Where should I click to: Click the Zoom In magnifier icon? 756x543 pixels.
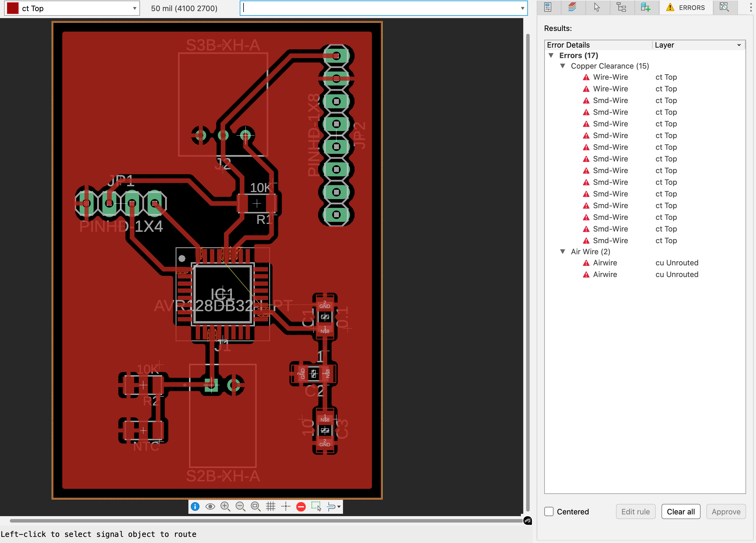click(x=225, y=507)
